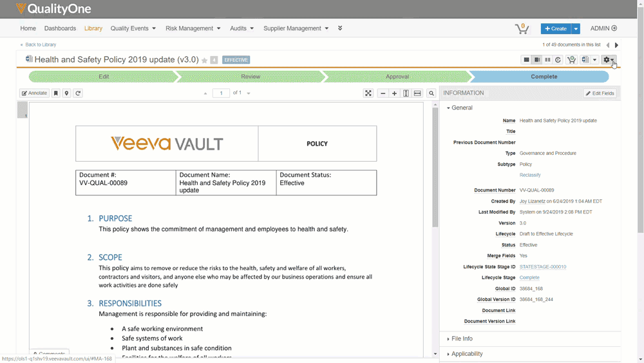Image resolution: width=644 pixels, height=363 pixels.
Task: Select page 1 thumbnail in sidebar
Action: 22,110
